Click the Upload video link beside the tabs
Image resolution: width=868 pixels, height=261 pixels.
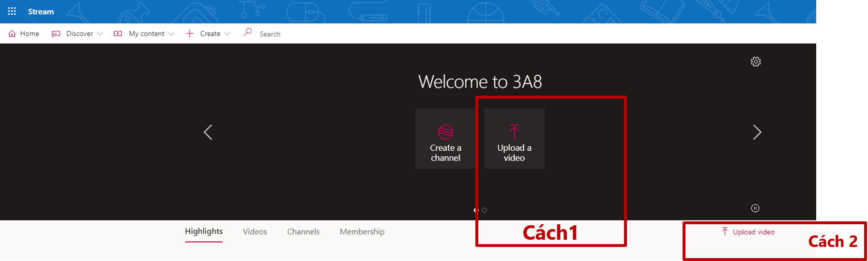tap(748, 232)
